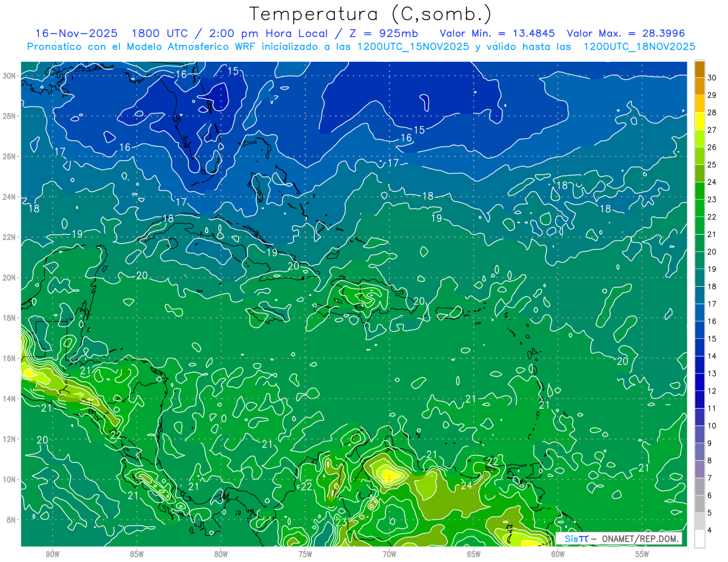
Task: Click the '75W' longitude axis label
Action: [305, 554]
